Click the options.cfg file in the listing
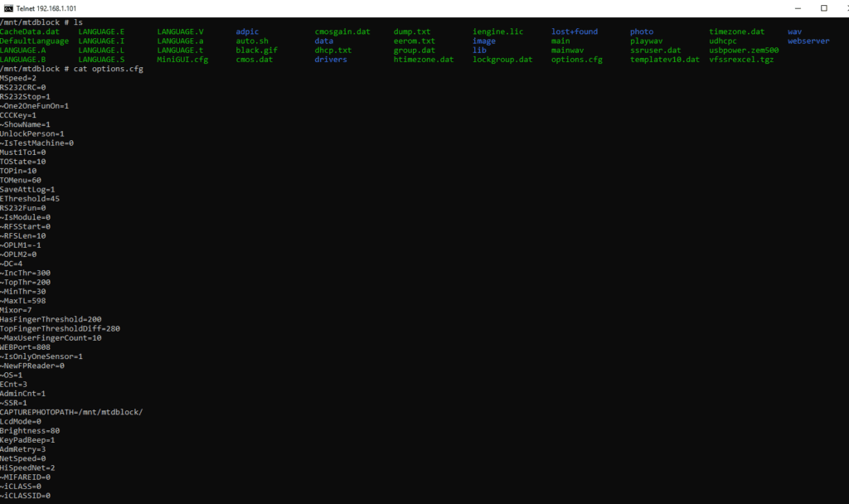849x504 pixels. [x=576, y=60]
